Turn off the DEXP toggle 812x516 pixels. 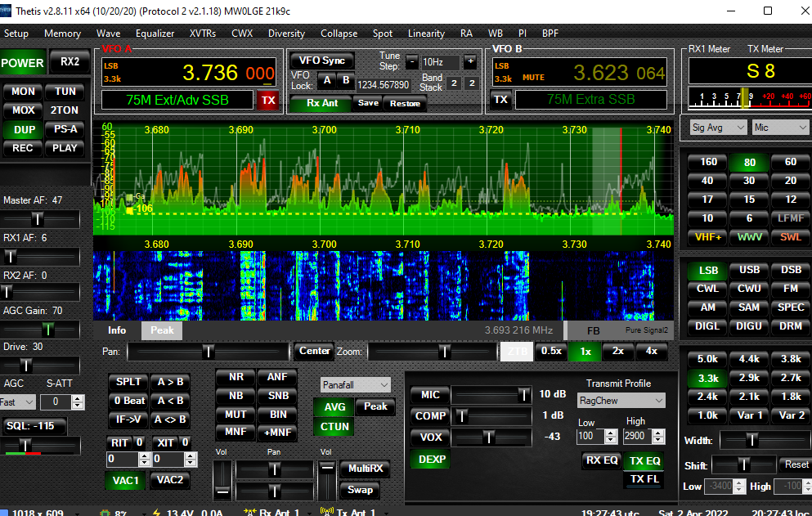[432, 459]
